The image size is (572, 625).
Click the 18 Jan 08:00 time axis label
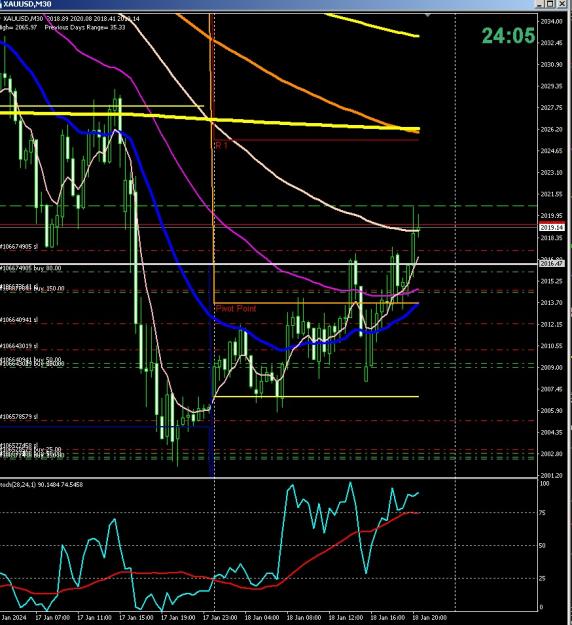coord(304,617)
